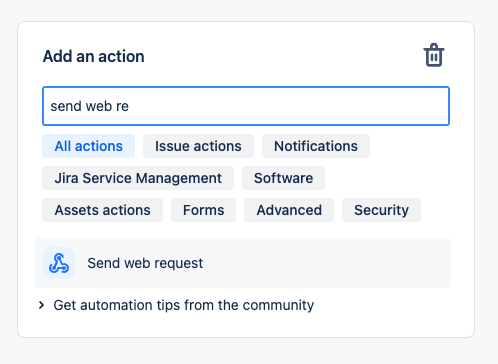Image resolution: width=498 pixels, height=364 pixels.
Task: Open the Assets actions filter
Action: (x=102, y=210)
